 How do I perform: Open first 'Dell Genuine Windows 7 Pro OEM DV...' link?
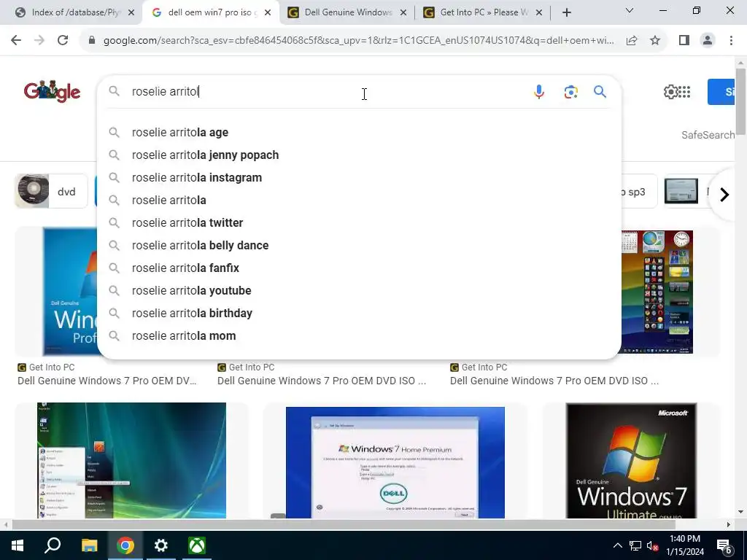tap(107, 381)
